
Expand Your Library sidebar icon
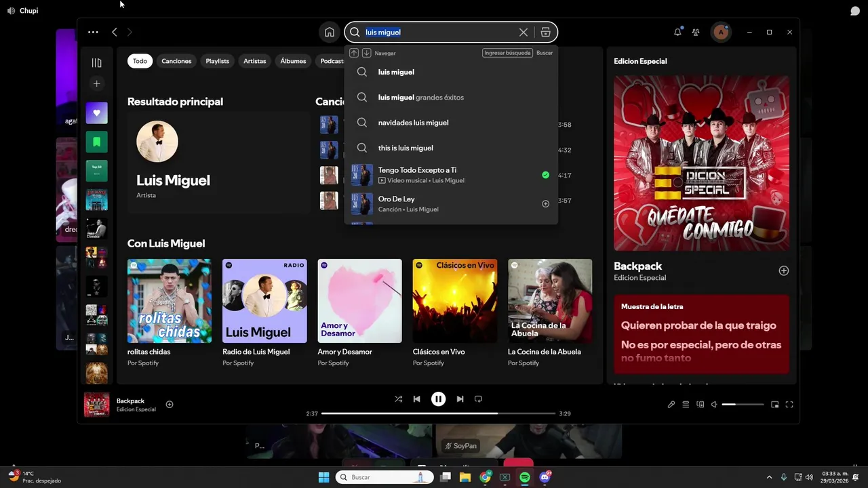pyautogui.click(x=96, y=63)
